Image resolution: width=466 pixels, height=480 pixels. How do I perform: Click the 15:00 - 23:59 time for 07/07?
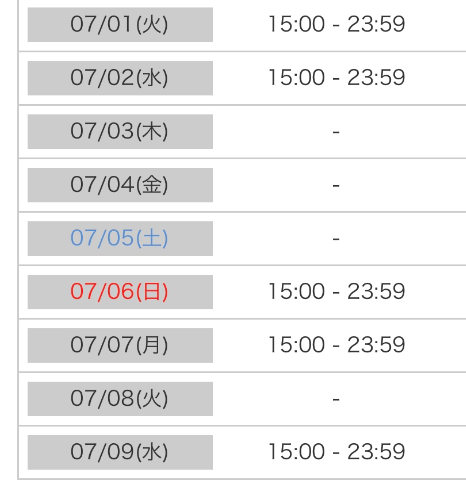click(x=337, y=345)
